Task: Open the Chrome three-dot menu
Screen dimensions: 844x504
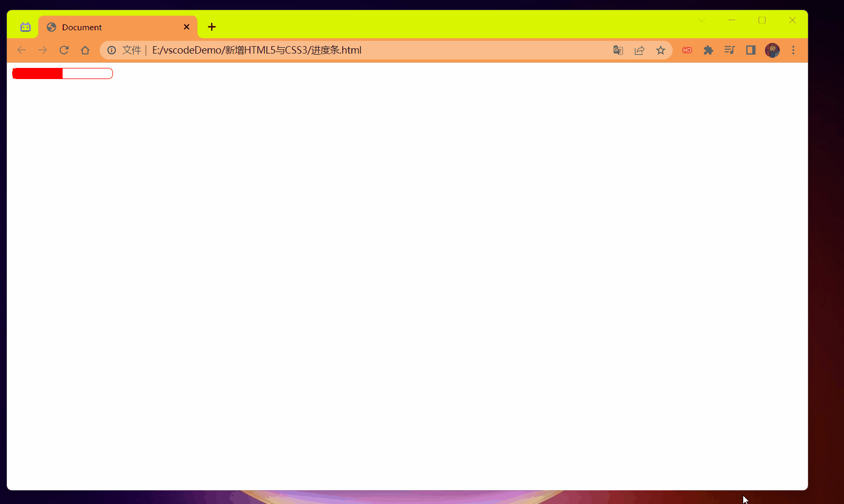Action: (x=794, y=50)
